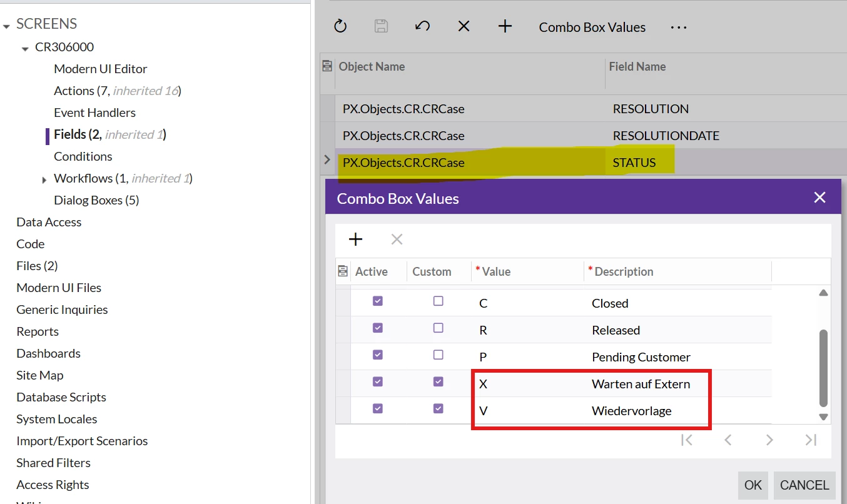This screenshot has width=847, height=504.
Task: Open Dashboards section
Action: 48,353
